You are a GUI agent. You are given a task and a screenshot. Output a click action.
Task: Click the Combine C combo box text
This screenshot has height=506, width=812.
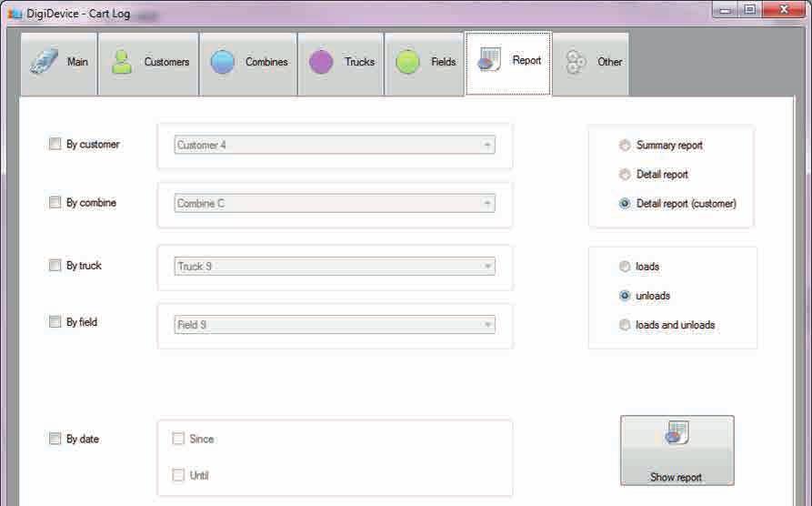tap(201, 203)
